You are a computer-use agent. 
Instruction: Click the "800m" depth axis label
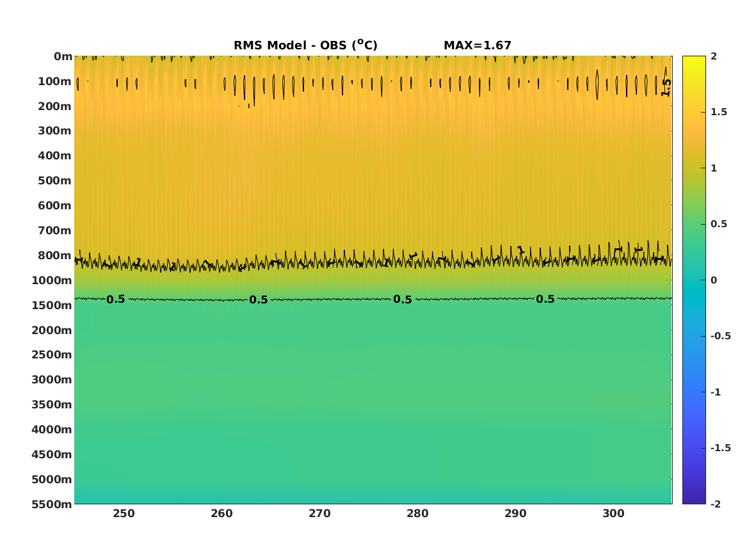(55, 255)
